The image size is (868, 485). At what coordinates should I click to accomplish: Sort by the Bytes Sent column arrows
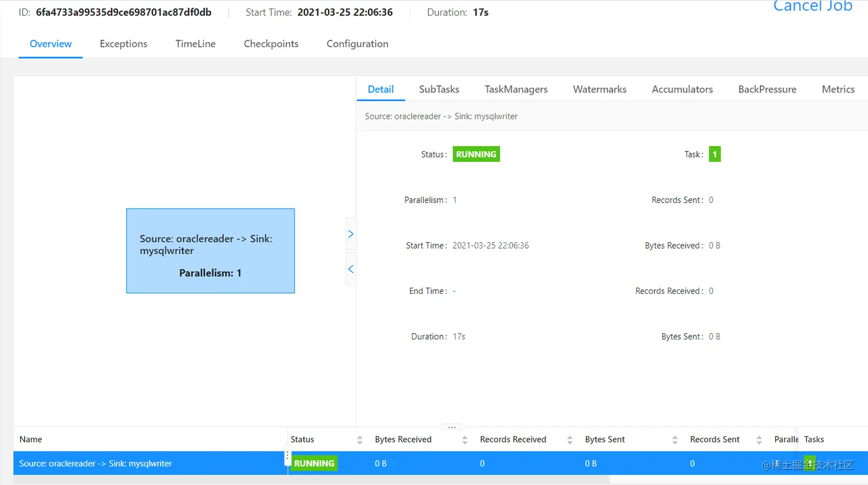click(675, 440)
